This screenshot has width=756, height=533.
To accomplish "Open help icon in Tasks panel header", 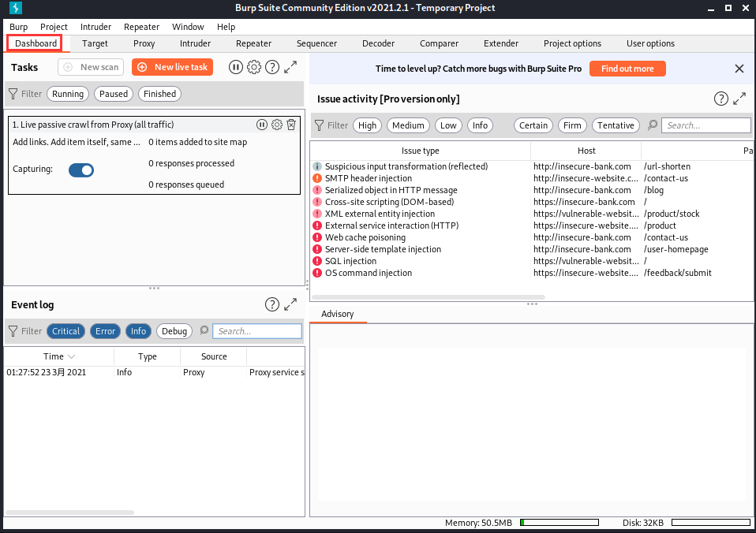I will (x=272, y=67).
